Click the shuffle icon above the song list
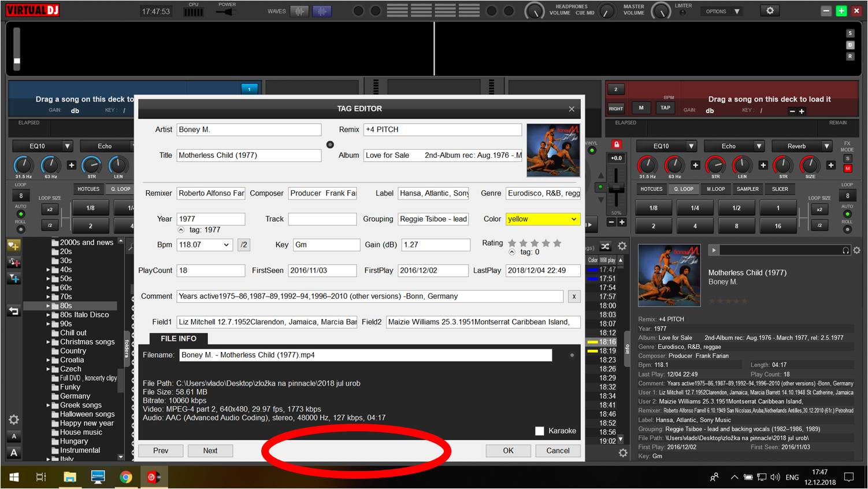Image resolution: width=868 pixels, height=489 pixels. [605, 246]
